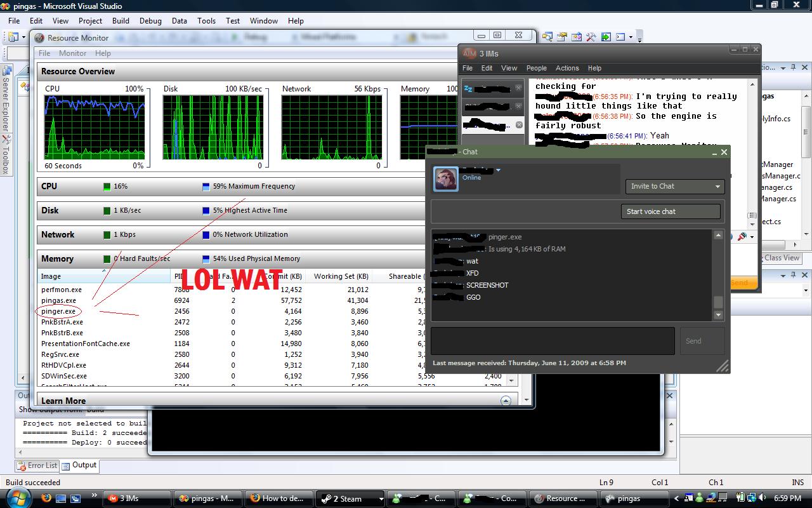Open the Tools menu in Visual Studio
This screenshot has width=812, height=508.
pyautogui.click(x=206, y=20)
